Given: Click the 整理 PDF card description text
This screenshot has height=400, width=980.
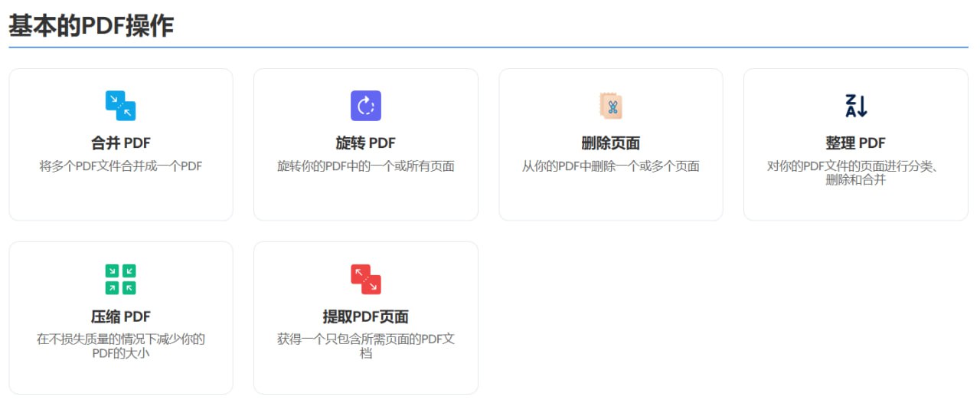Looking at the screenshot, I should [855, 173].
